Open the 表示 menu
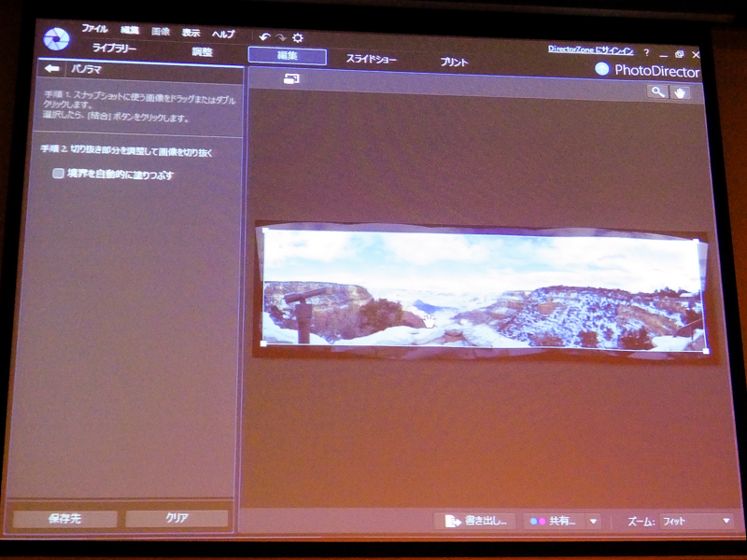 191,33
